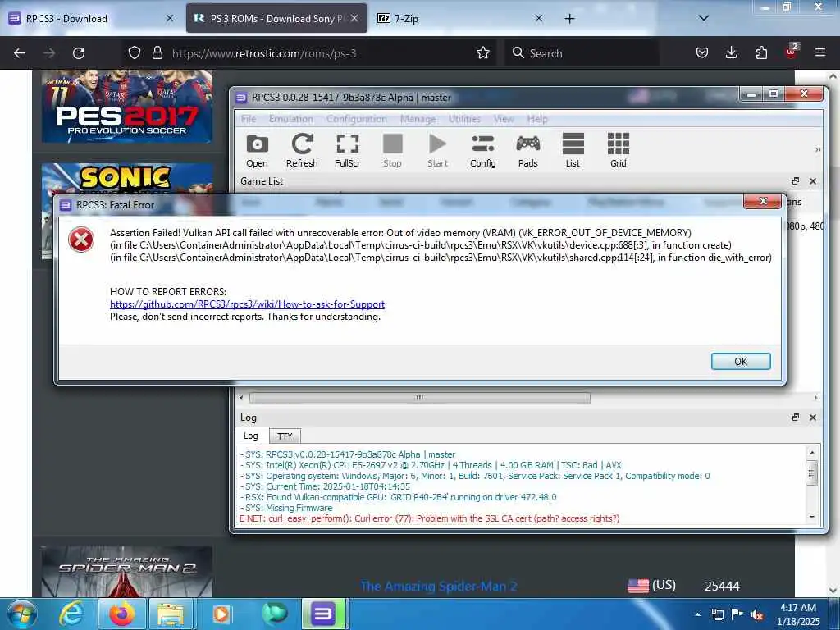The image size is (840, 630).
Task: Open the Manage menu in RPCS3
Action: tap(418, 119)
